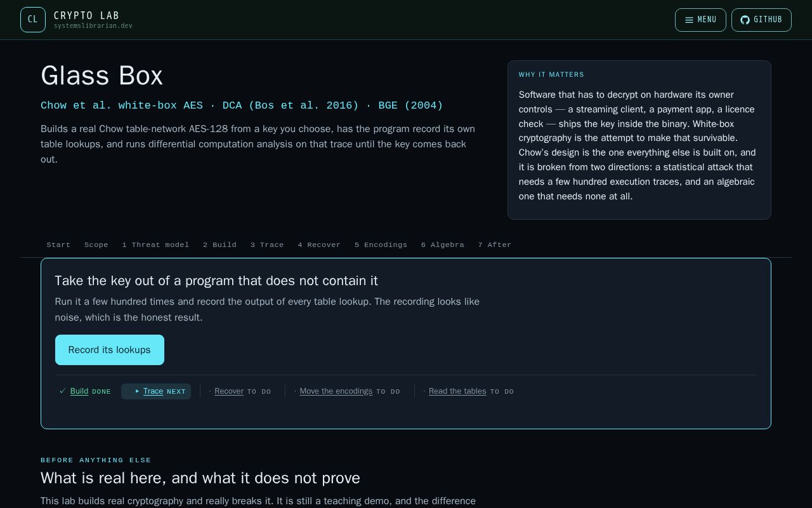Click the Crypto Lab site title
The height and width of the screenshot is (508, 812).
86,15
